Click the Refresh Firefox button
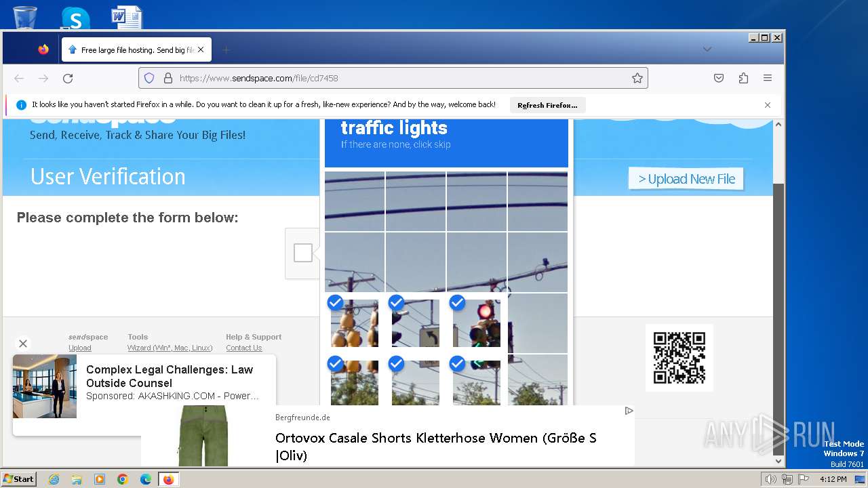 coord(547,105)
